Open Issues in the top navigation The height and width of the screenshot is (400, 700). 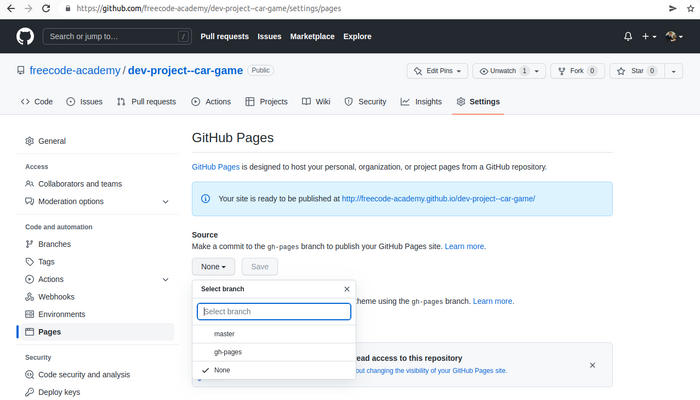pyautogui.click(x=269, y=36)
